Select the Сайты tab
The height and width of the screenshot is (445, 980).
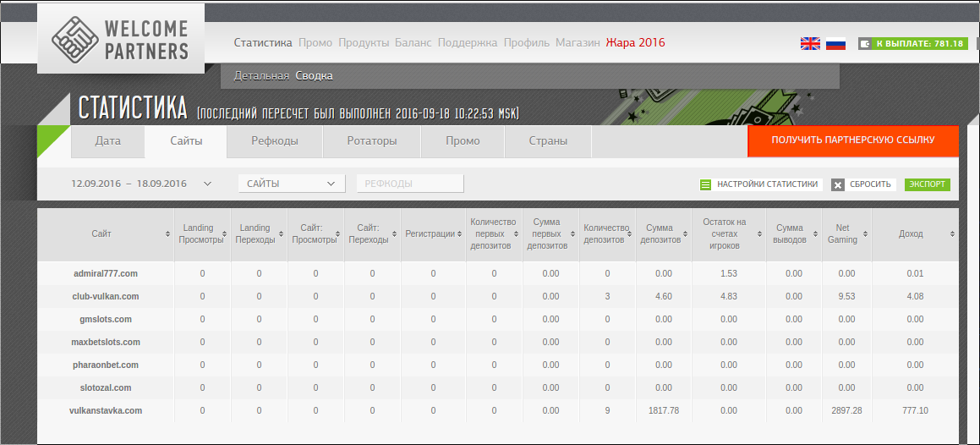(x=186, y=141)
